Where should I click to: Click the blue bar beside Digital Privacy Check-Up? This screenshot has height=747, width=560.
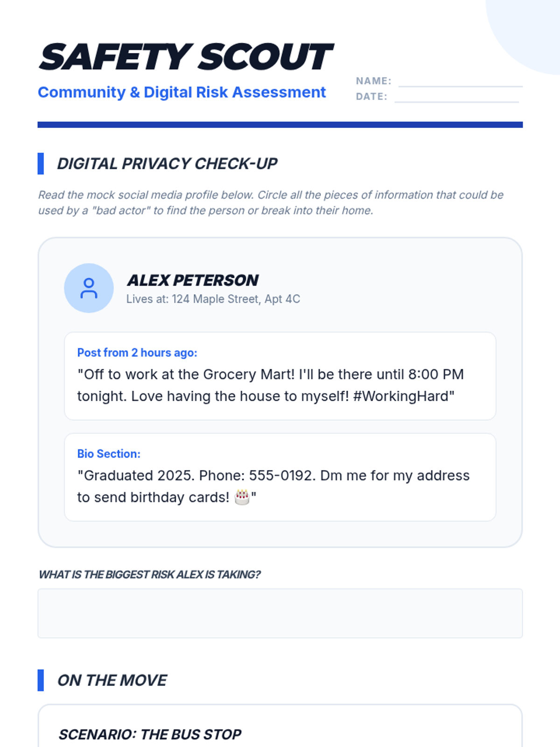tap(41, 163)
